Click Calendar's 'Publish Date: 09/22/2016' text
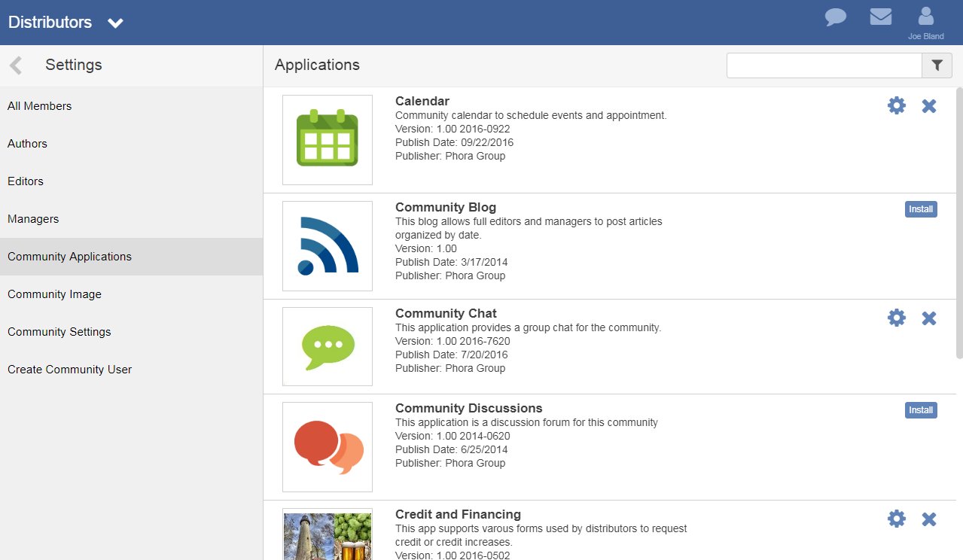This screenshot has height=560, width=963. [455, 142]
